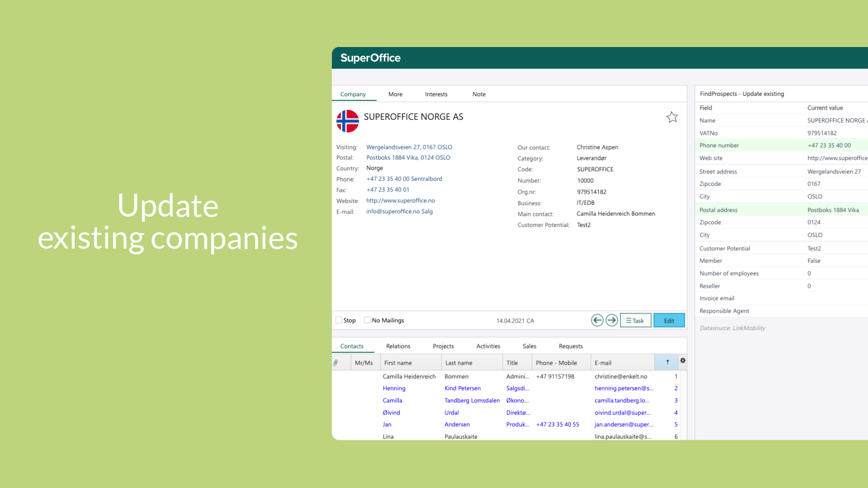Click email christine@enkelt.no
The height and width of the screenshot is (488, 868).
[x=621, y=376]
